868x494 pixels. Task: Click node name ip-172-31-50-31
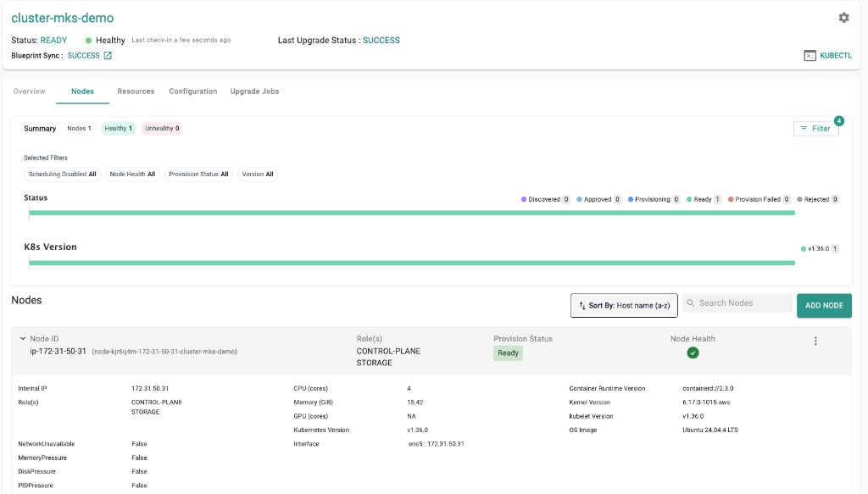(58, 352)
